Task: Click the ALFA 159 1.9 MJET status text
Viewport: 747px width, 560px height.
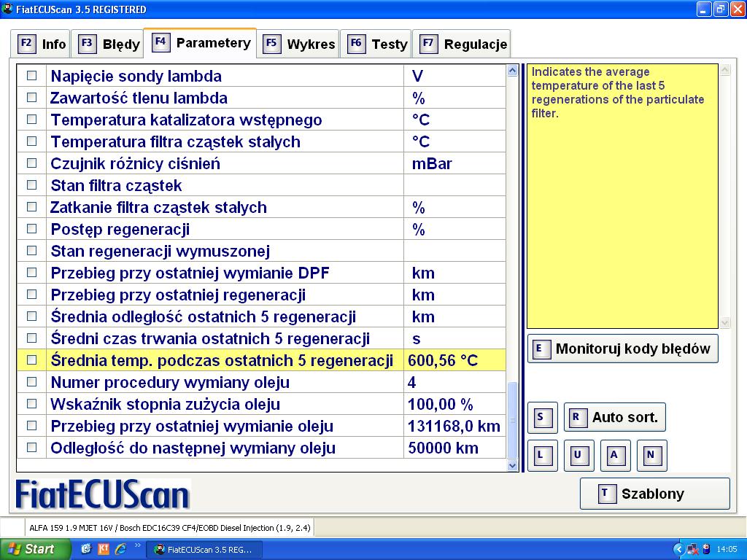Action: coord(169,528)
